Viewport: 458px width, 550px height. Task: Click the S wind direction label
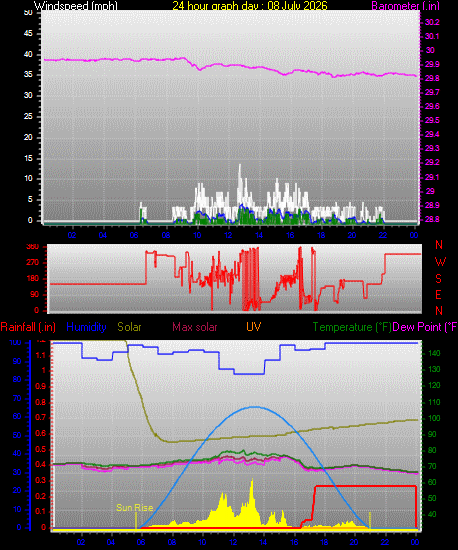pyautogui.click(x=438, y=279)
